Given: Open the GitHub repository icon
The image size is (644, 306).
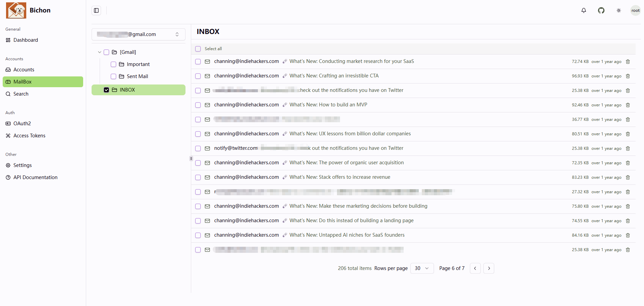Looking at the screenshot, I should [601, 10].
